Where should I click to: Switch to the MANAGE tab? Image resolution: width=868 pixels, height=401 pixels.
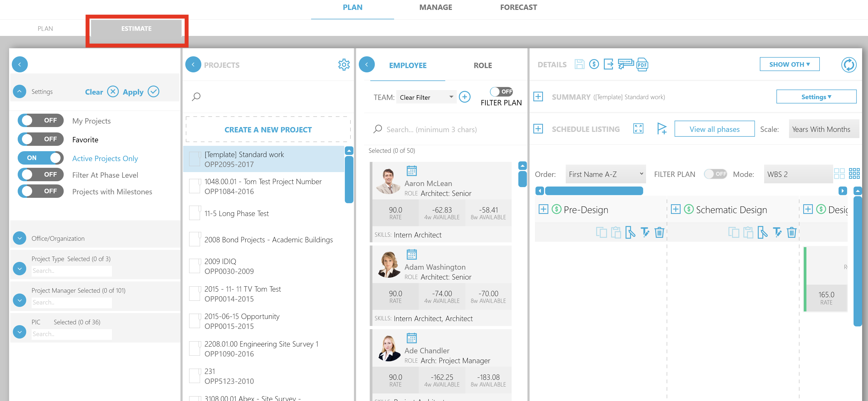click(x=435, y=7)
